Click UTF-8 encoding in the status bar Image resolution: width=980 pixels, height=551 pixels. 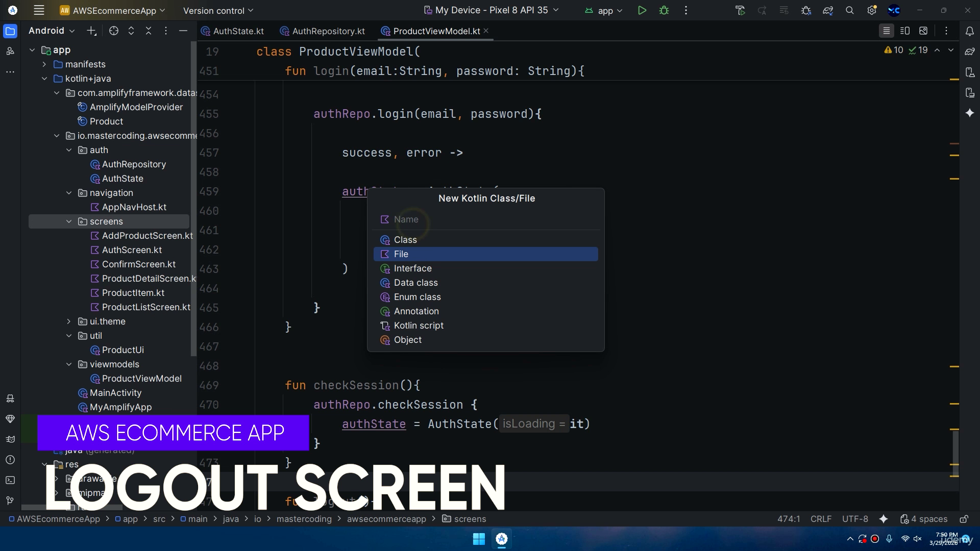coord(855,519)
